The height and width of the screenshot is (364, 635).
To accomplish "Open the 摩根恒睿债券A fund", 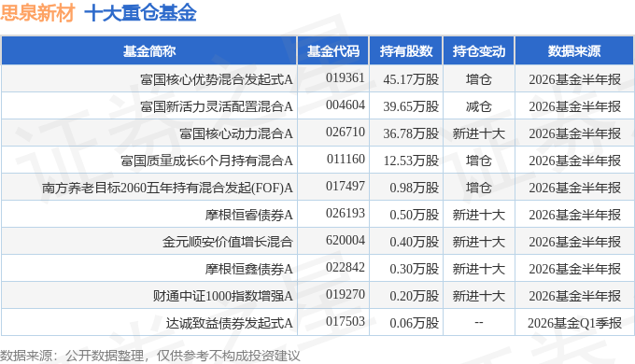I will point(249,215).
